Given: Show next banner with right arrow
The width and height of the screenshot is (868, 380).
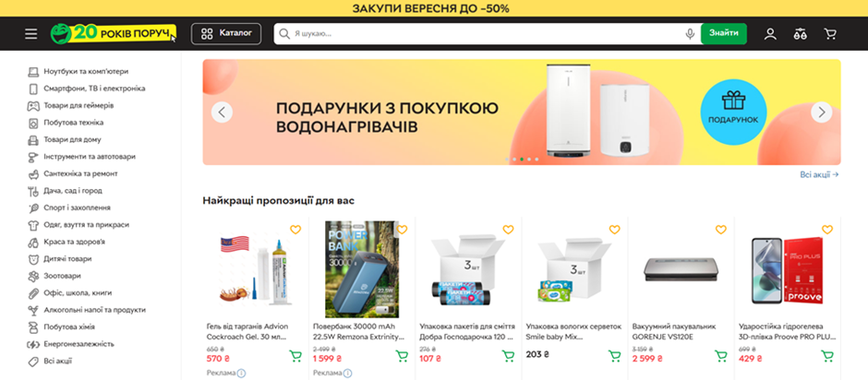Looking at the screenshot, I should tap(822, 113).
